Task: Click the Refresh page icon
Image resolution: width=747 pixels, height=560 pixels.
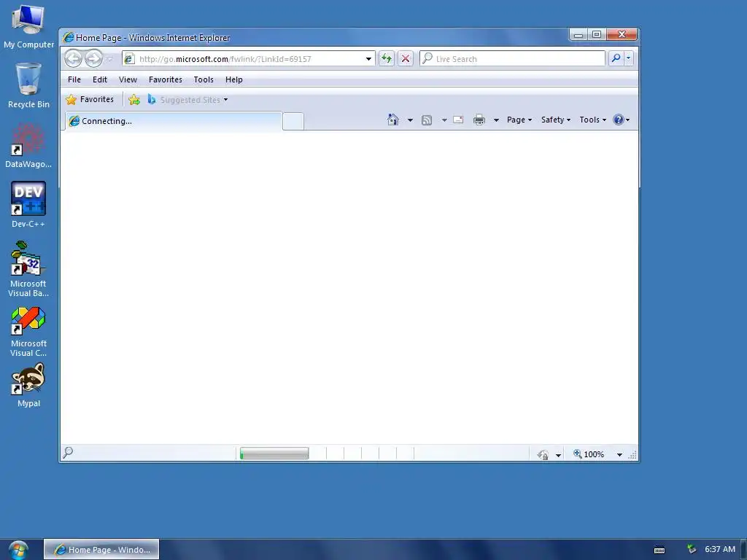Action: pyautogui.click(x=387, y=58)
